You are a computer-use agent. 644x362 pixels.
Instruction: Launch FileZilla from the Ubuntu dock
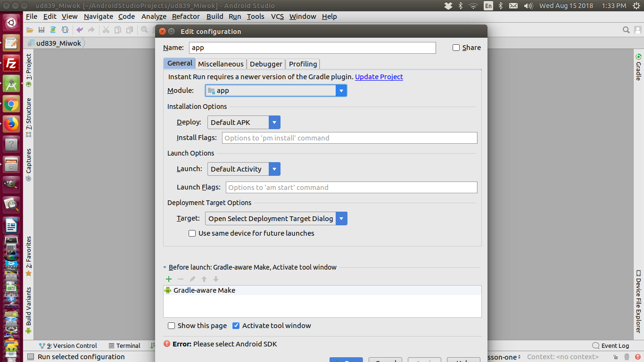point(11,64)
